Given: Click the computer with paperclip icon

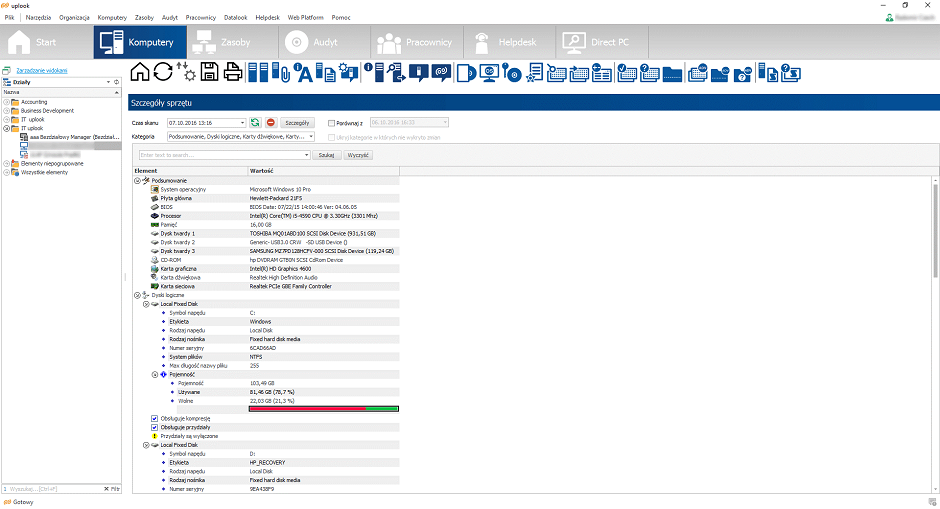Looking at the screenshot, I should [x=281, y=73].
